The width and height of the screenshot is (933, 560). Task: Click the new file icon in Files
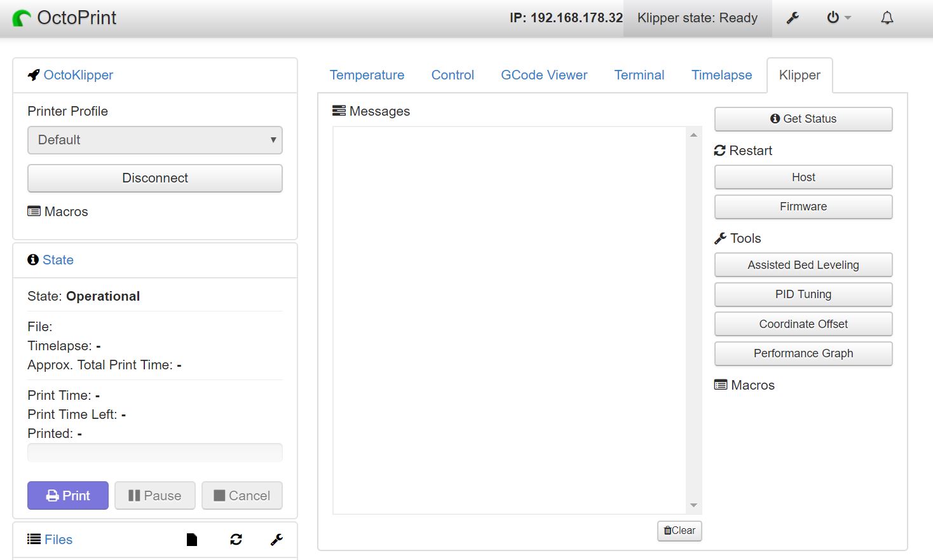click(x=192, y=540)
